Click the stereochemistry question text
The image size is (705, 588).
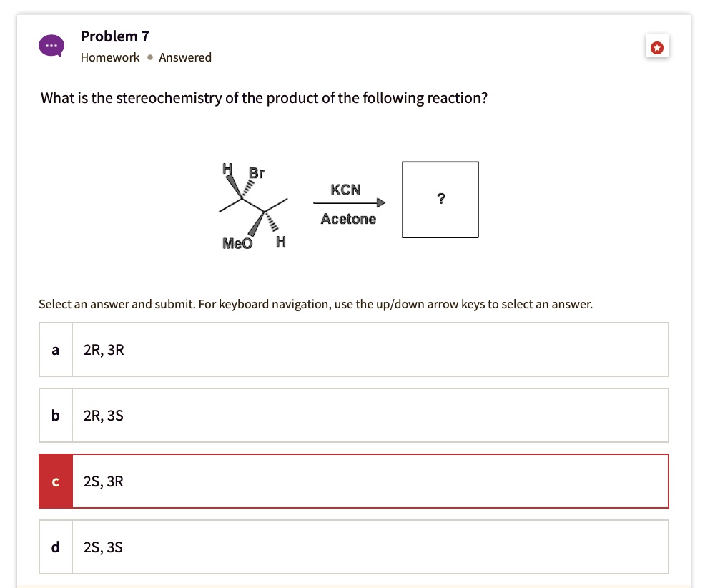264,98
